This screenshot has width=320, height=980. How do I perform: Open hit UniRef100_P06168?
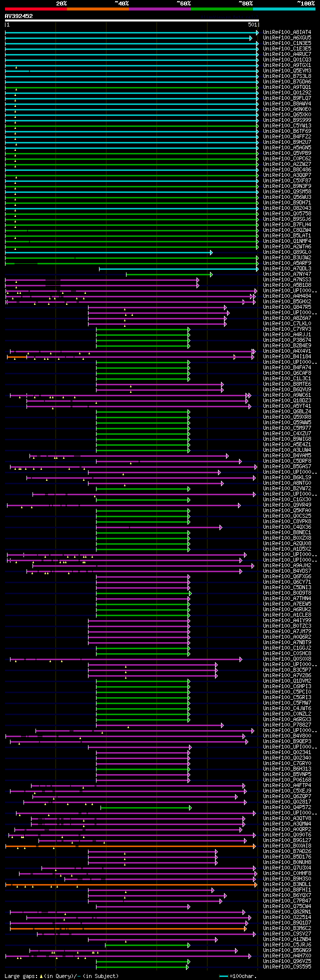[x=287, y=780]
